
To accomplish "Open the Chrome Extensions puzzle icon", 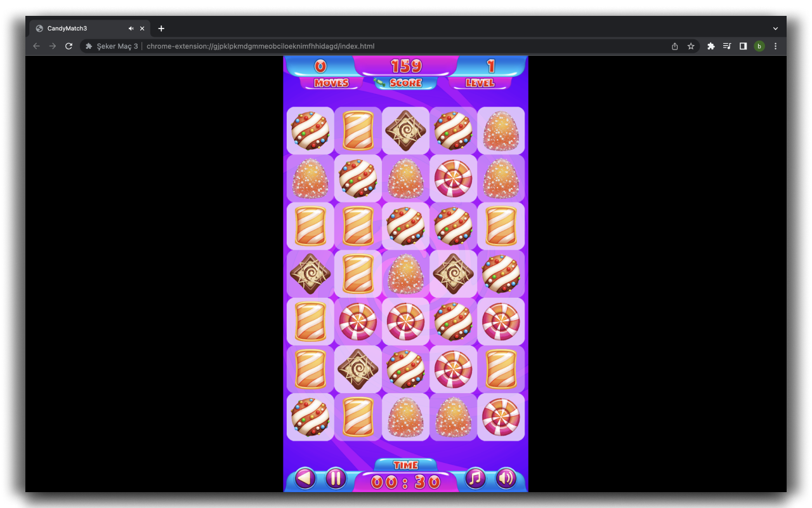I will click(710, 46).
